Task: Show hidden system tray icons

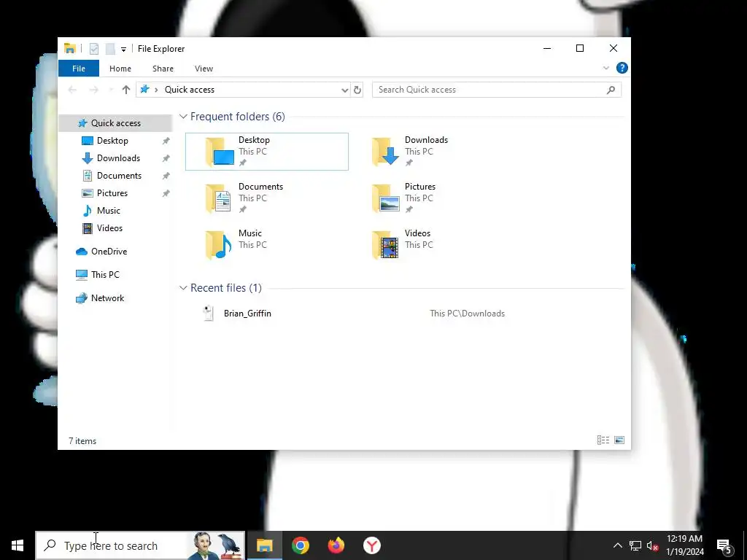Action: pos(617,545)
